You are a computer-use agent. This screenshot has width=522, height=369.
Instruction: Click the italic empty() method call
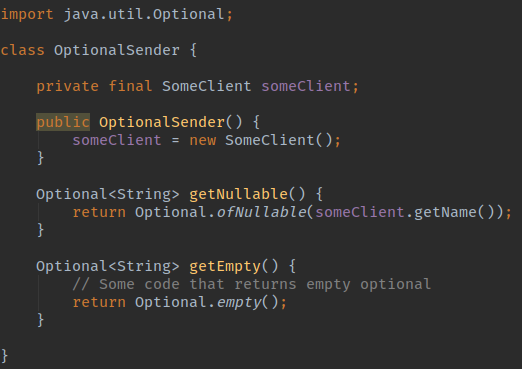coord(247,302)
